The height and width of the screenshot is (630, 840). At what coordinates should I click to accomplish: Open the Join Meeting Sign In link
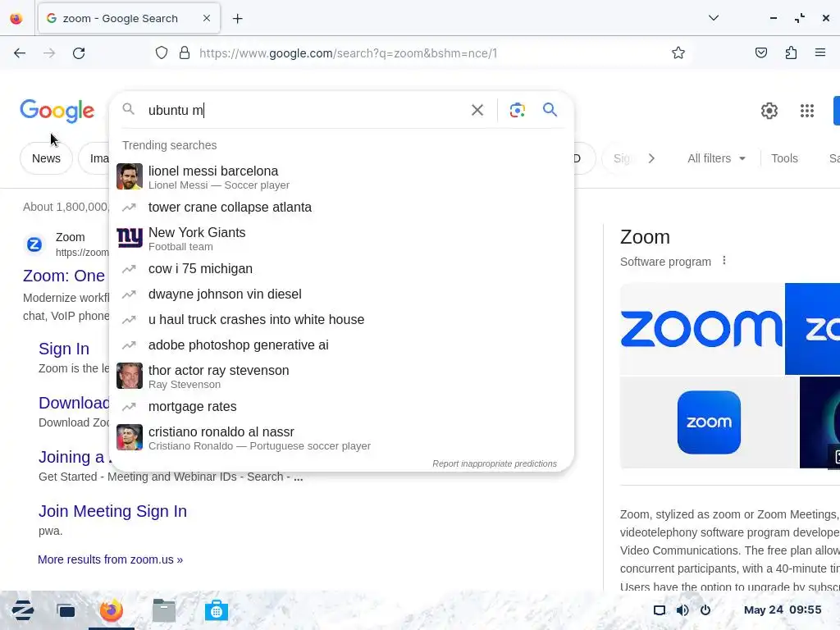[x=112, y=511]
